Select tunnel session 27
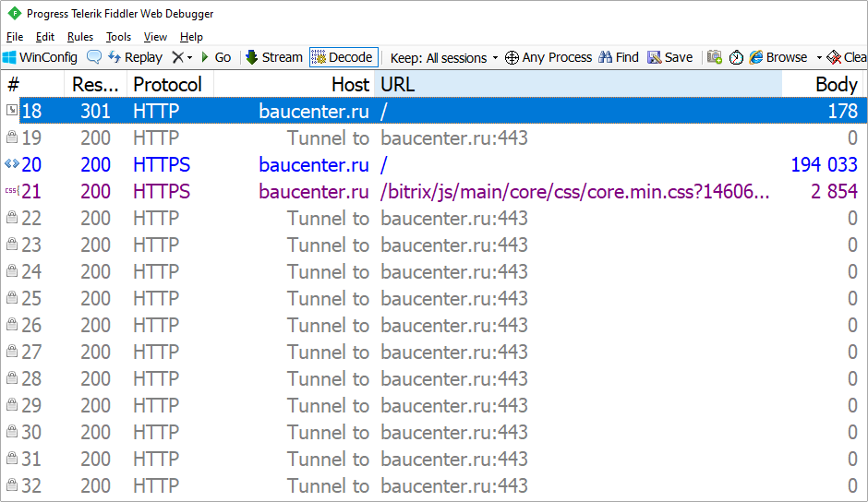868x502 pixels. 434,352
